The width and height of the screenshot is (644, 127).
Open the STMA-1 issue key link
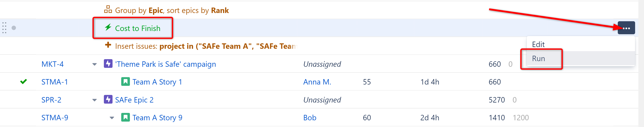(54, 82)
